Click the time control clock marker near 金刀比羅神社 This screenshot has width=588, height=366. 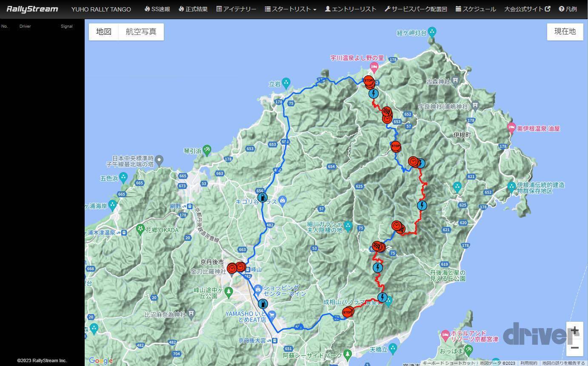click(232, 268)
